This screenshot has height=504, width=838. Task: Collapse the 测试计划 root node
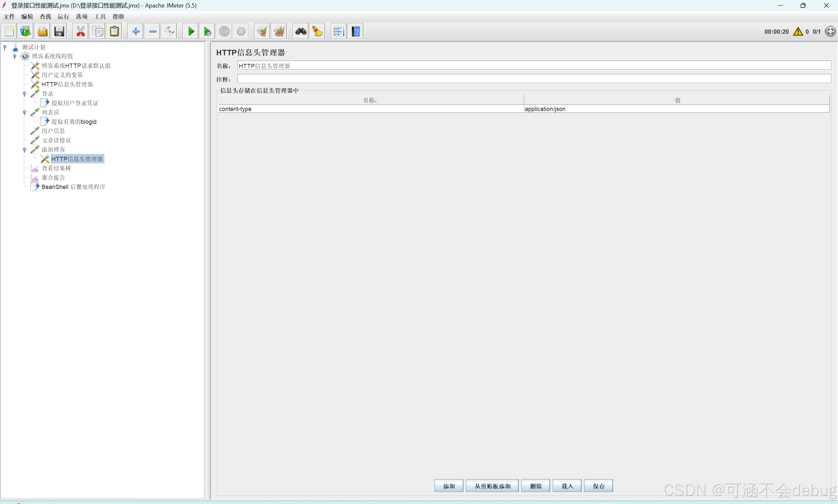[5, 47]
